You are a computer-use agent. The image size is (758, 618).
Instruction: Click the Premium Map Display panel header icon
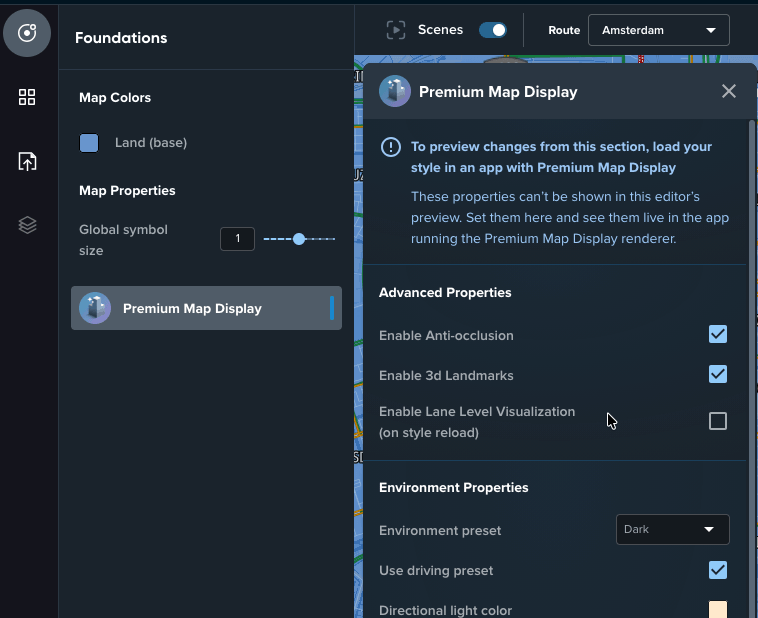[395, 91]
